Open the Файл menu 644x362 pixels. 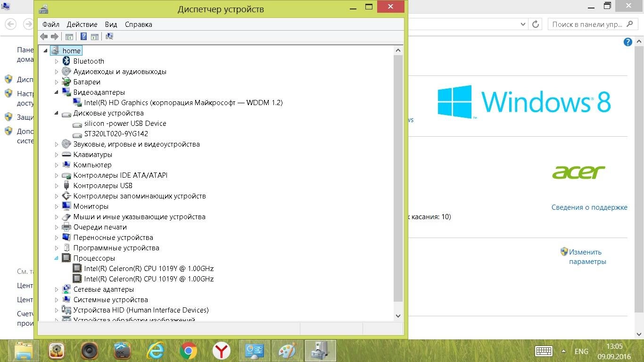pyautogui.click(x=51, y=24)
